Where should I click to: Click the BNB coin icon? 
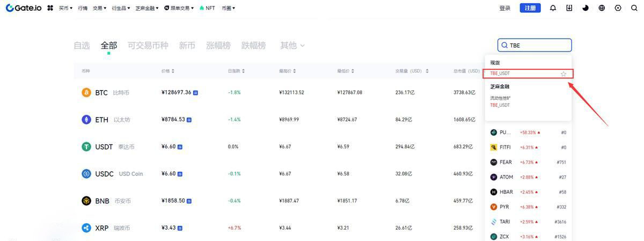pos(86,201)
